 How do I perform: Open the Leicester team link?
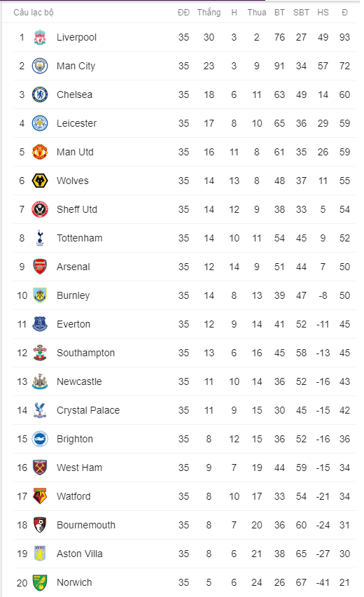pos(76,123)
